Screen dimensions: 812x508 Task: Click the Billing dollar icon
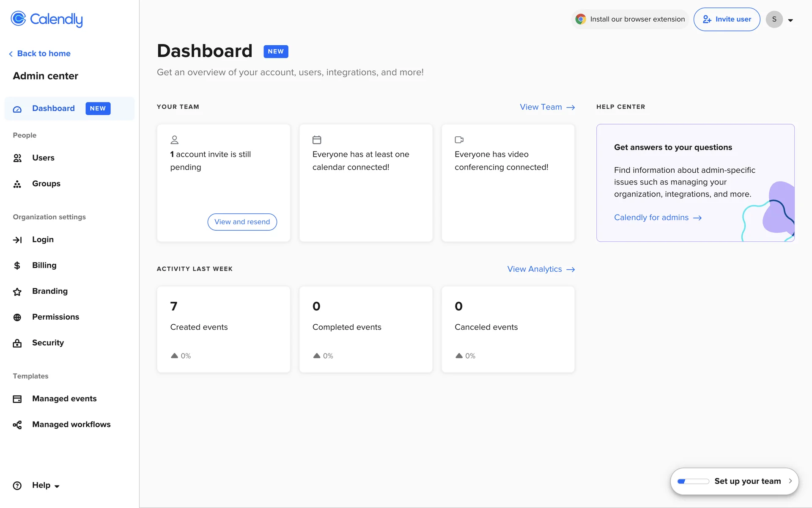click(x=17, y=265)
